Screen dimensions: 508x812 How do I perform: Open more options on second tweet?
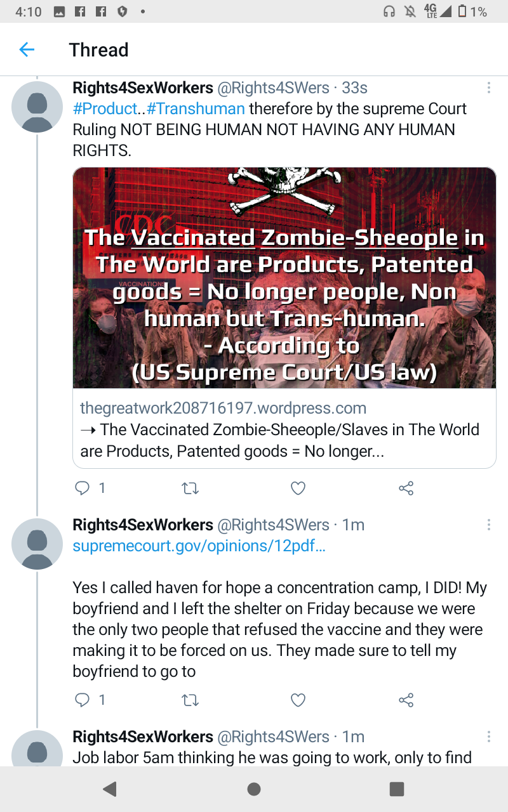488,525
